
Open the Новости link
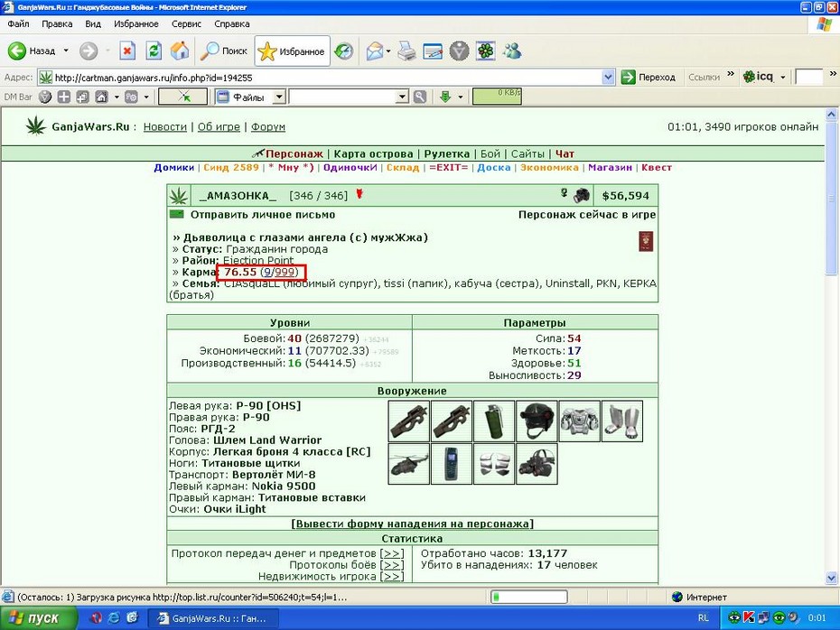[x=165, y=127]
